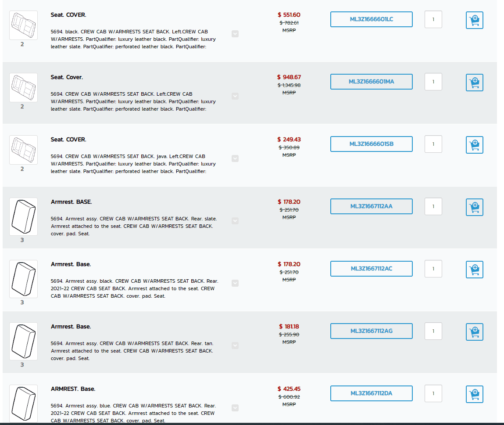Image resolution: width=504 pixels, height=425 pixels.
Task: Open seat cover thumbnail for ML3Z1666601LC
Action: (x=23, y=25)
